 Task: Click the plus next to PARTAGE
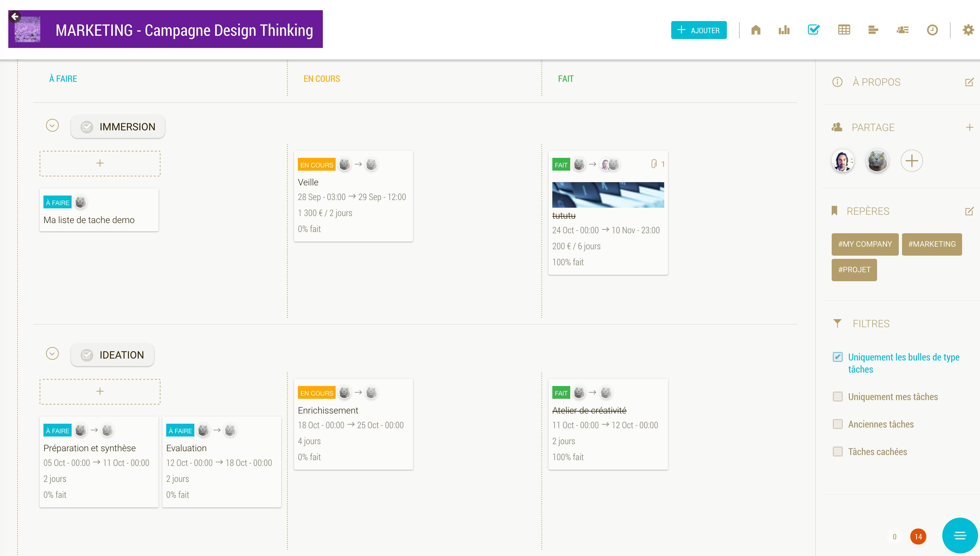969,127
